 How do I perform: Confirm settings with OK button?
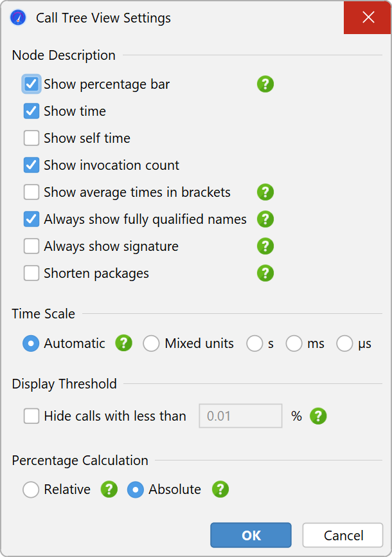251,535
